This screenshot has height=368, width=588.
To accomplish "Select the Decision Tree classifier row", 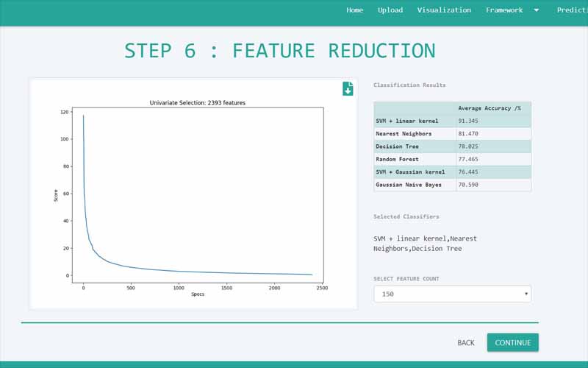I will click(x=415, y=146).
